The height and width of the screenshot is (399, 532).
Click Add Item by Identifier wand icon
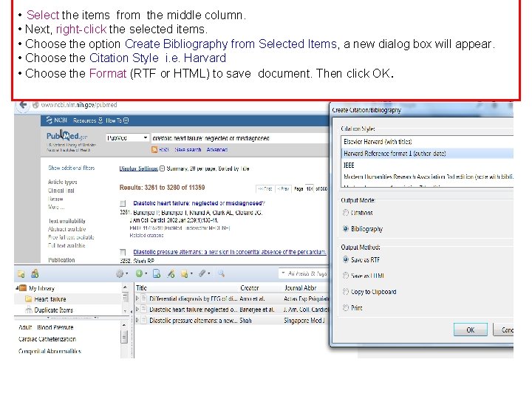click(x=171, y=273)
